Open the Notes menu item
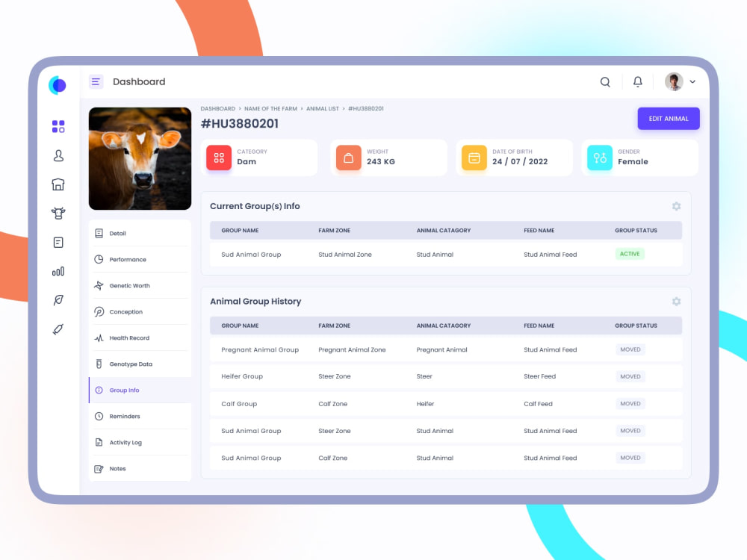The height and width of the screenshot is (560, 747). (x=140, y=469)
